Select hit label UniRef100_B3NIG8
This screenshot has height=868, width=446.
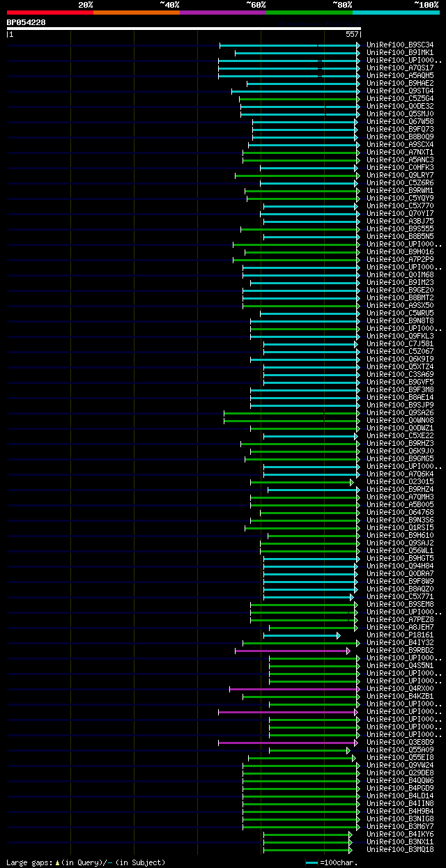pos(400,819)
